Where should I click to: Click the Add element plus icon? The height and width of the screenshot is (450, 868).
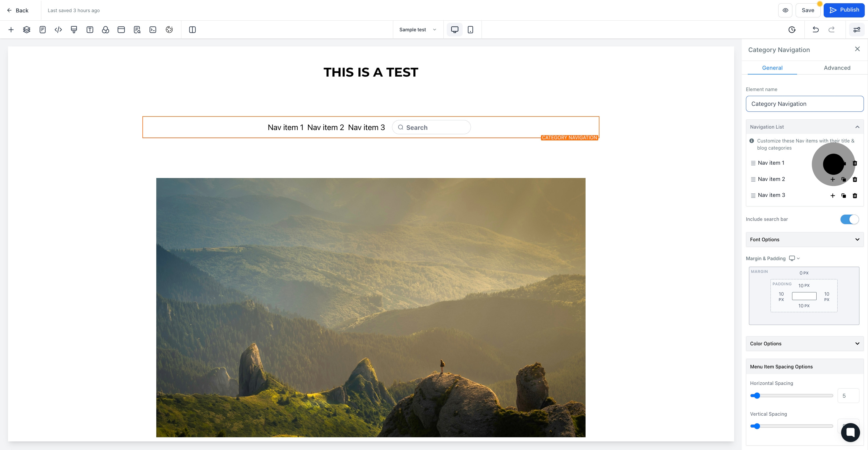click(11, 30)
